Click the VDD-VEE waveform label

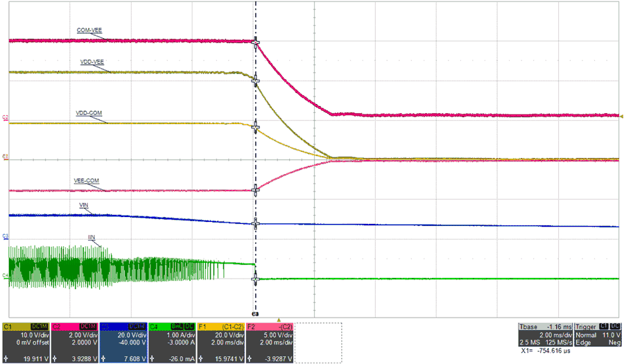pyautogui.click(x=92, y=62)
